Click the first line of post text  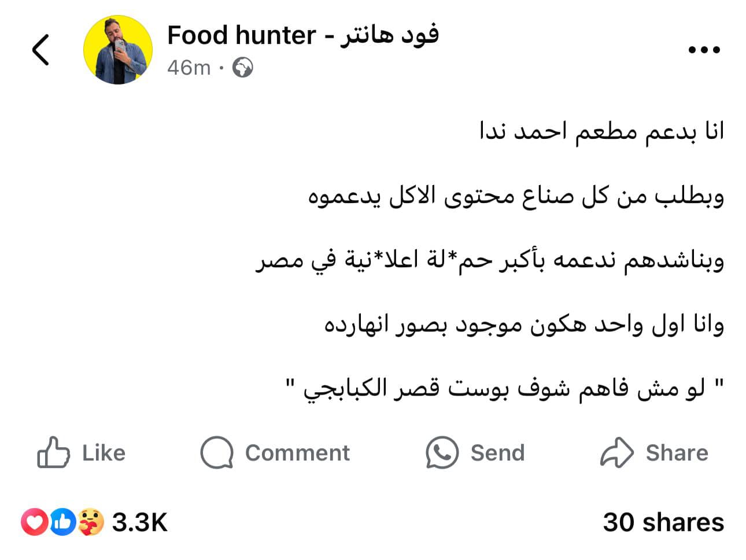coord(602,131)
